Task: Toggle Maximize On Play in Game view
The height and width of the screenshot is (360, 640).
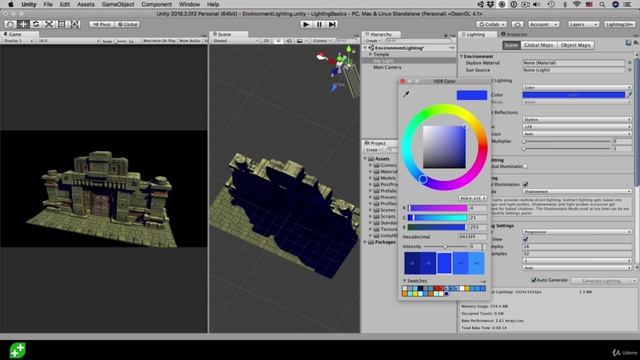Action: click(159, 41)
